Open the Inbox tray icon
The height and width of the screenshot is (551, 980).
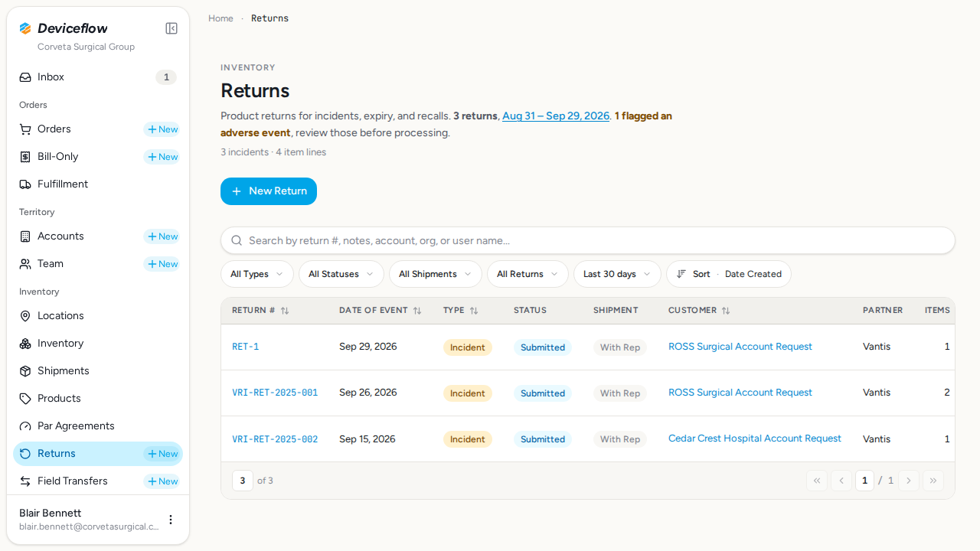tap(25, 77)
